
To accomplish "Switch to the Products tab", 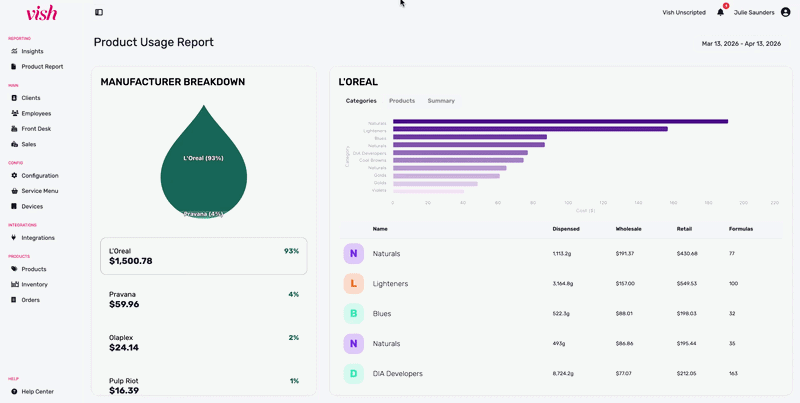I will click(402, 101).
